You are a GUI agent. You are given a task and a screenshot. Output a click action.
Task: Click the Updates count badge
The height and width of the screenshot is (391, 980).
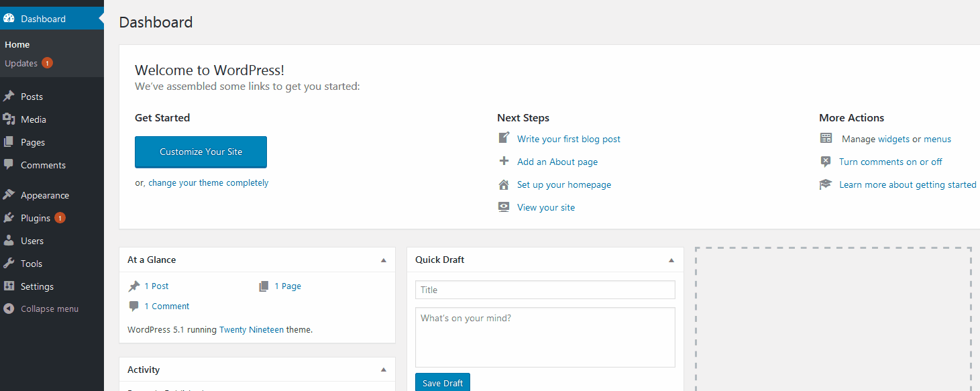[47, 63]
